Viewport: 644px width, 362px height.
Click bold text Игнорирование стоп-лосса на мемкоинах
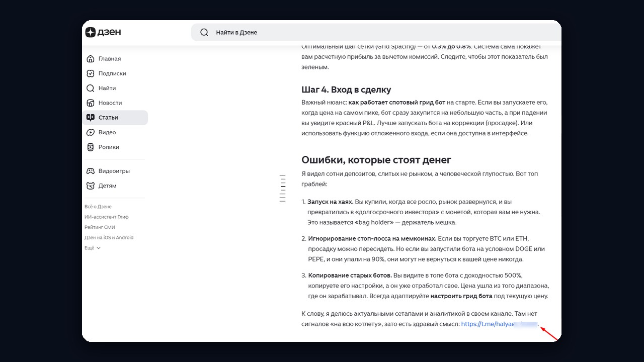click(372, 238)
